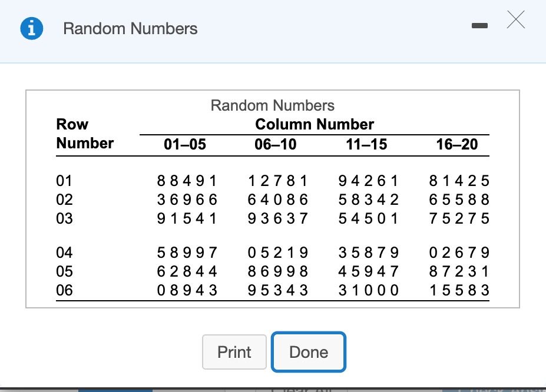Click the Random Numbers dialog title text
This screenshot has height=392, width=546.
(130, 28)
